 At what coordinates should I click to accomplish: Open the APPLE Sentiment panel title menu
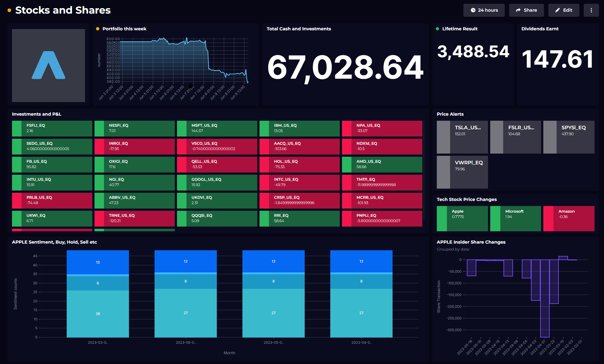(54, 242)
